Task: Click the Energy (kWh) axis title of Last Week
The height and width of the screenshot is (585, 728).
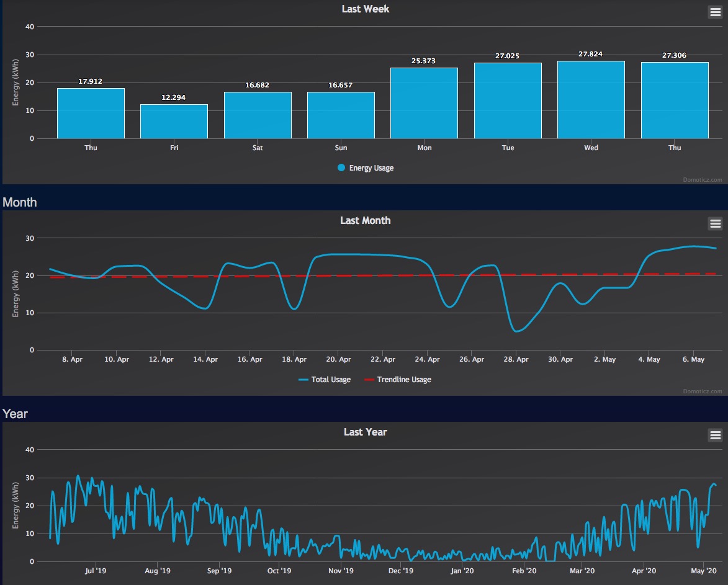Action: [x=16, y=83]
